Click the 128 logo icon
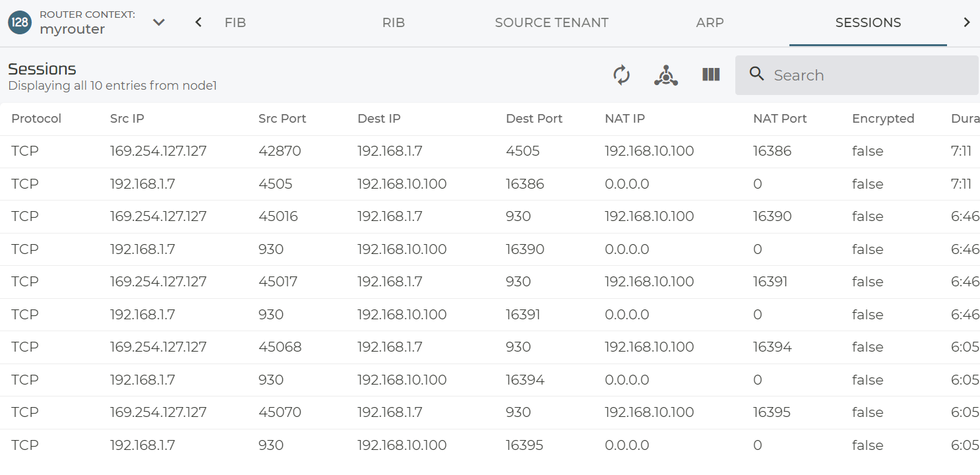Image resolution: width=980 pixels, height=475 pixels. [20, 22]
